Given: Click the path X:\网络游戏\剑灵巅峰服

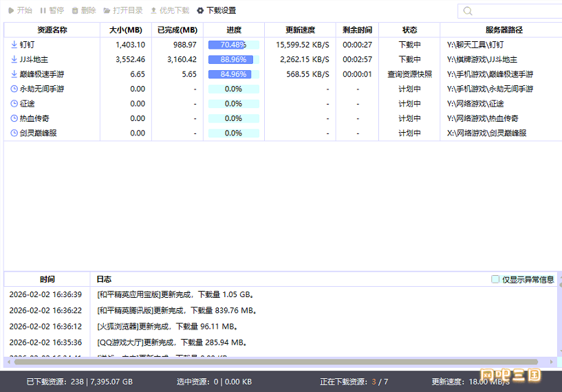Looking at the screenshot, I should click(x=486, y=133).
